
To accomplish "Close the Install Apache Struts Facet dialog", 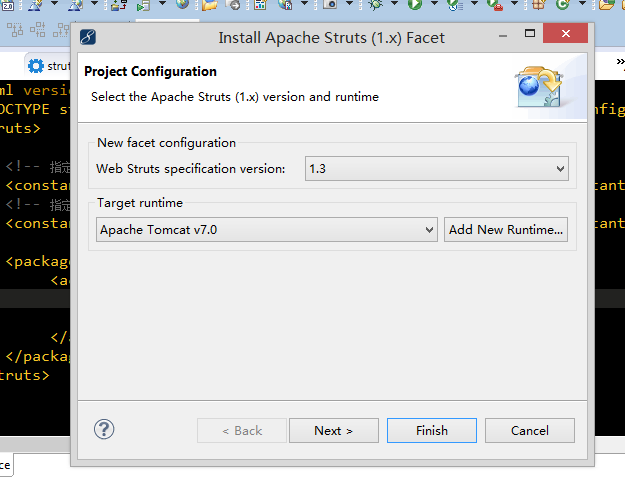I will (565, 33).
